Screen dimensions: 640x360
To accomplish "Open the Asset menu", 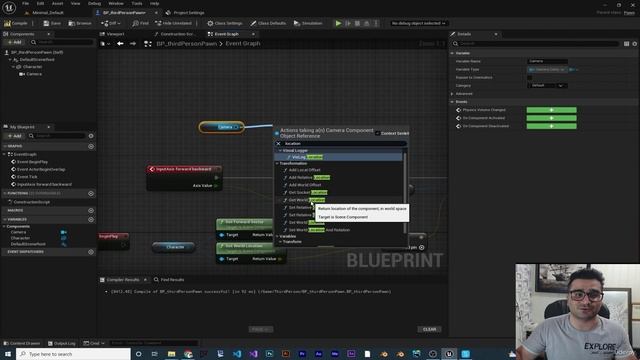I will point(58,3).
